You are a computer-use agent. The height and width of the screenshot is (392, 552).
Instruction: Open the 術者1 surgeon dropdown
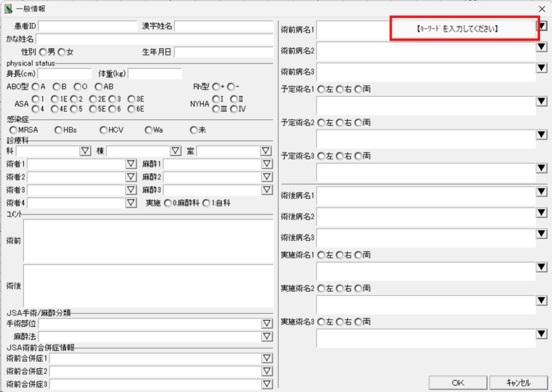click(130, 163)
